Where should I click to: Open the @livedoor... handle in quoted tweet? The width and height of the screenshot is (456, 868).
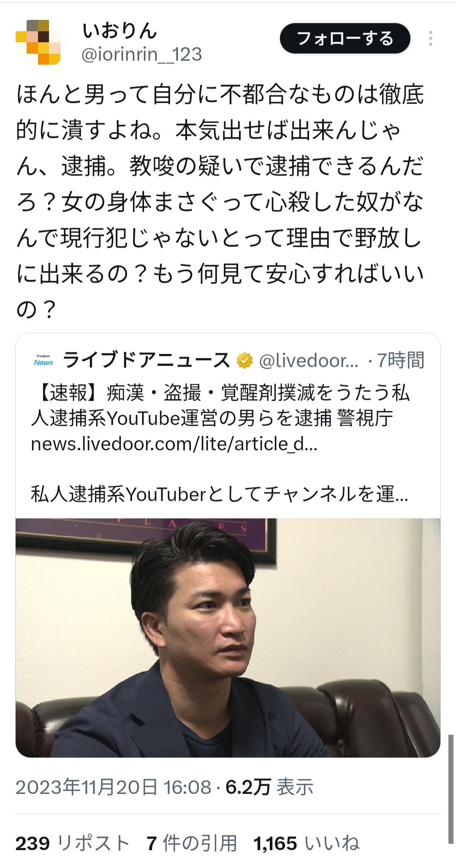point(309,360)
